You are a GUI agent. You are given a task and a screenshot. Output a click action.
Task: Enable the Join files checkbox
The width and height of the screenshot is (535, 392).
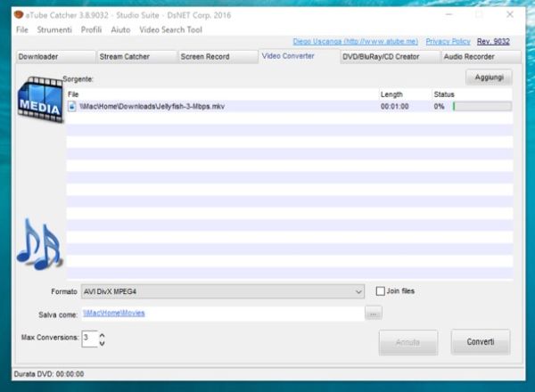(381, 291)
